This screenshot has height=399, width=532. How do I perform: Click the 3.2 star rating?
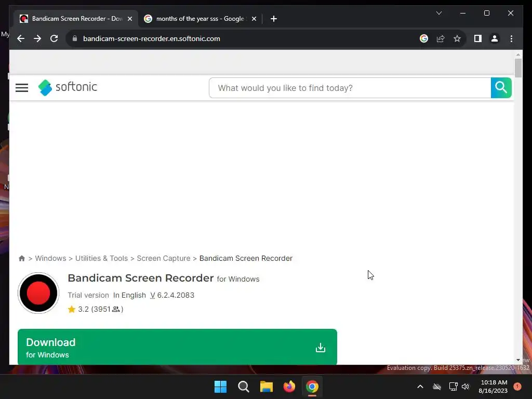tap(78, 309)
